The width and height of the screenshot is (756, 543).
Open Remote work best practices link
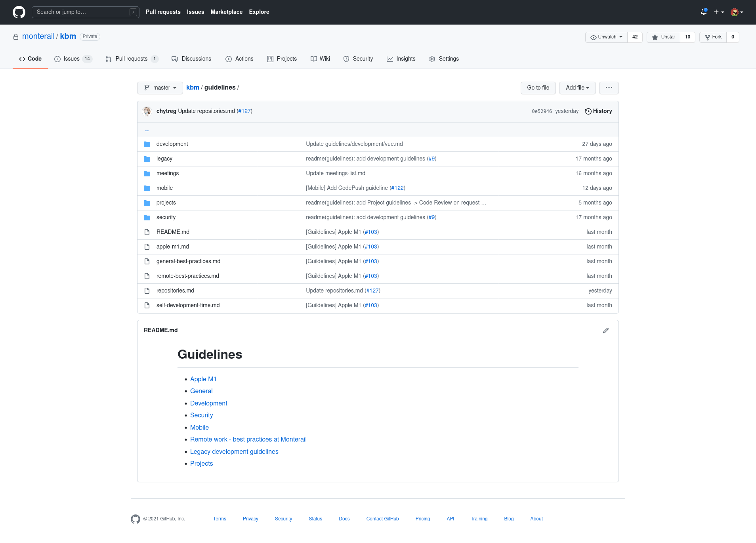coord(248,440)
